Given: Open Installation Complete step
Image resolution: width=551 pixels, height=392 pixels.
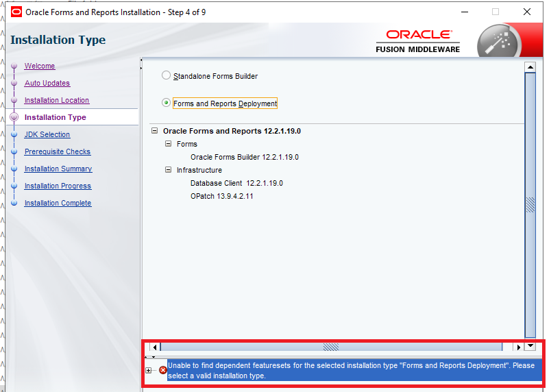Looking at the screenshot, I should click(58, 203).
